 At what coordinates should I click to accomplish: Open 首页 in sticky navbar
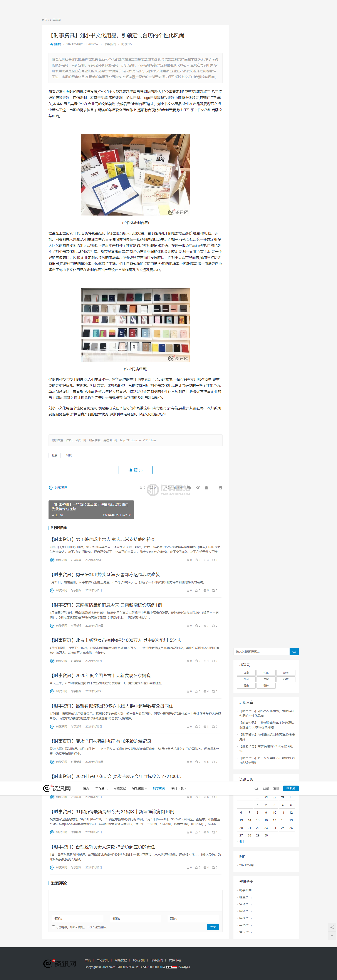86,788
